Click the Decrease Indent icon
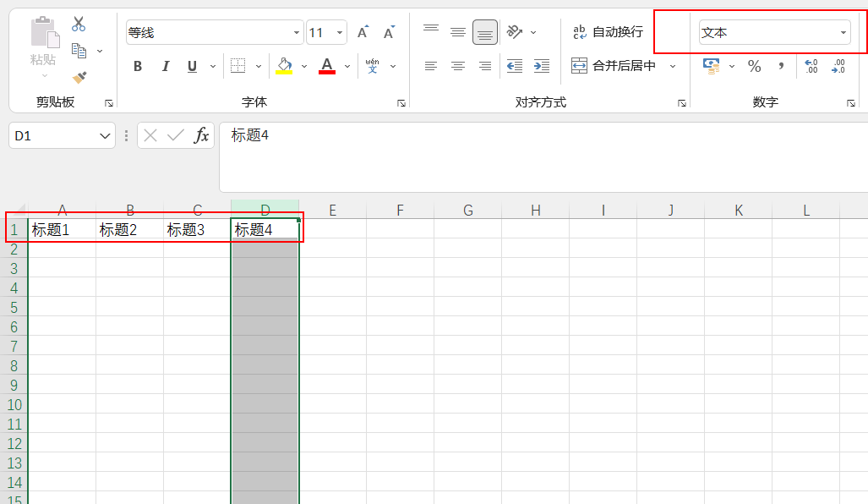This screenshot has height=504, width=868. [515, 67]
